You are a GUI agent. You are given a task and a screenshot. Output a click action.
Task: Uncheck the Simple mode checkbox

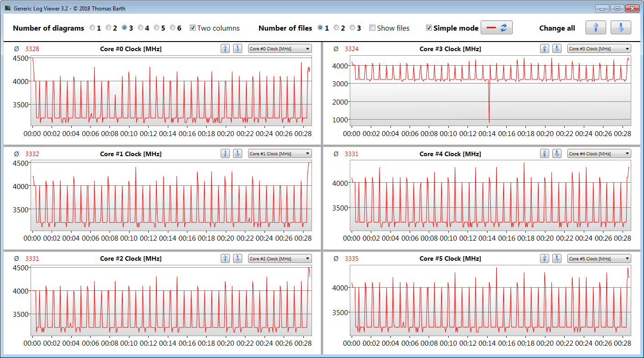429,28
